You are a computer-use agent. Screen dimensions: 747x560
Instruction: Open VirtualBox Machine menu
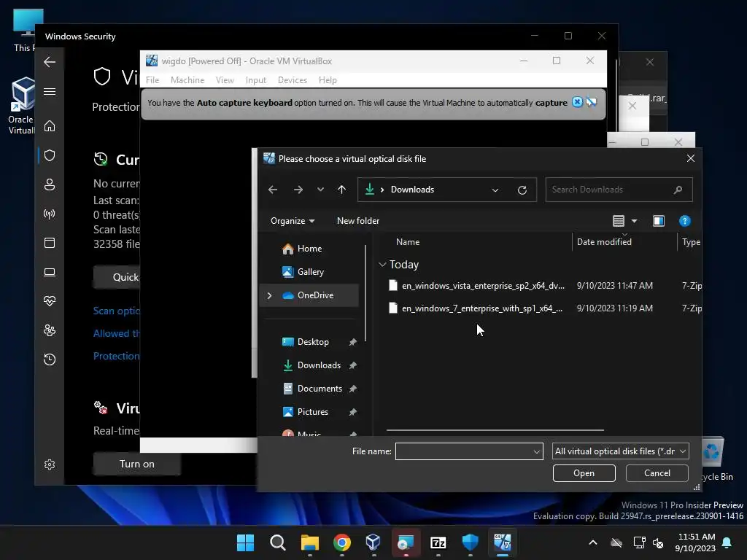[187, 80]
